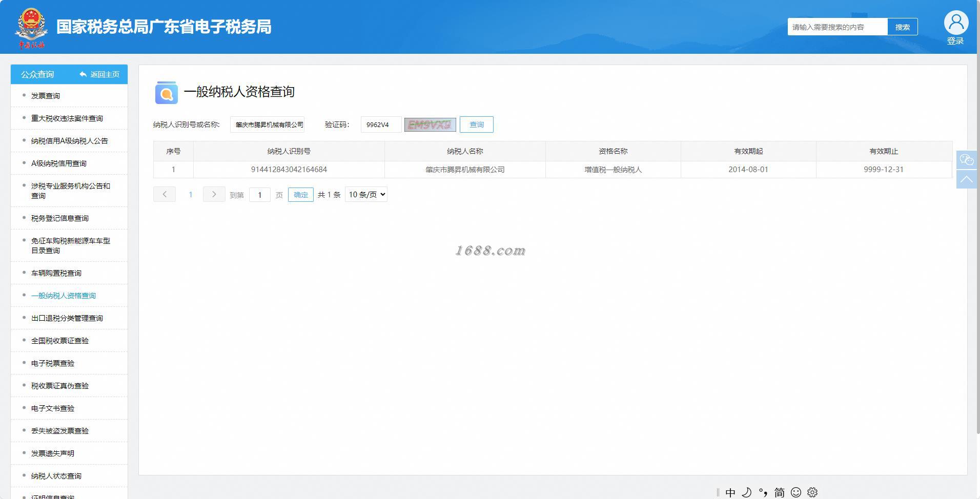Viewport: 980px width, 499px height.
Task: Focus the captcha code input field
Action: coord(381,124)
